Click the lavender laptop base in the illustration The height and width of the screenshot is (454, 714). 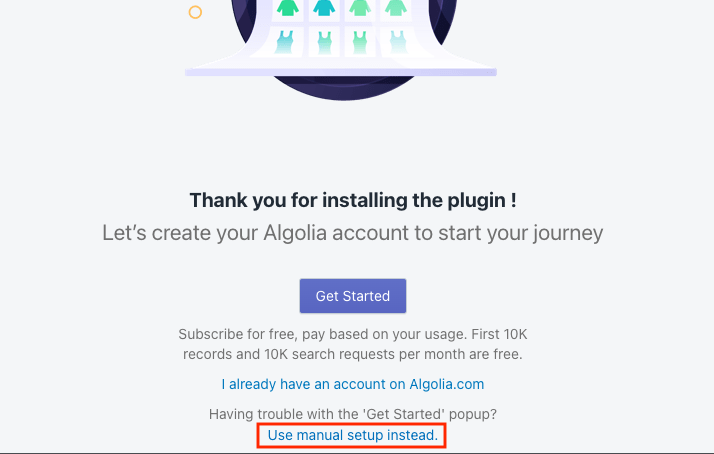(341, 72)
